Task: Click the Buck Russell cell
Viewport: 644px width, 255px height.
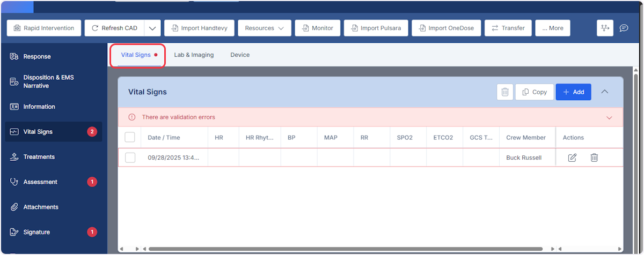Action: [528, 157]
